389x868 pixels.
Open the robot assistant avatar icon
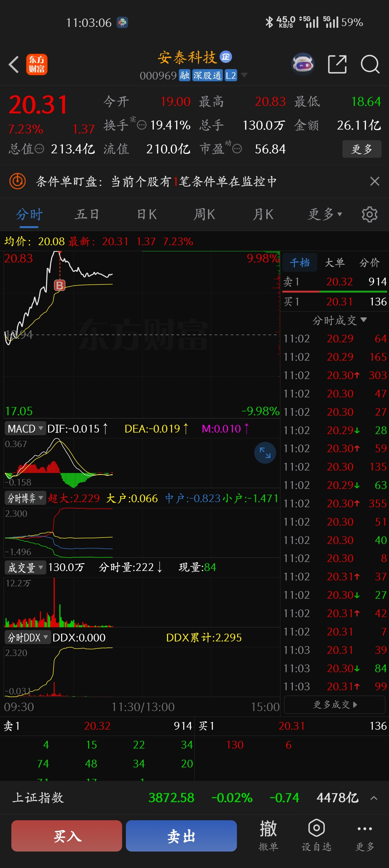click(303, 64)
